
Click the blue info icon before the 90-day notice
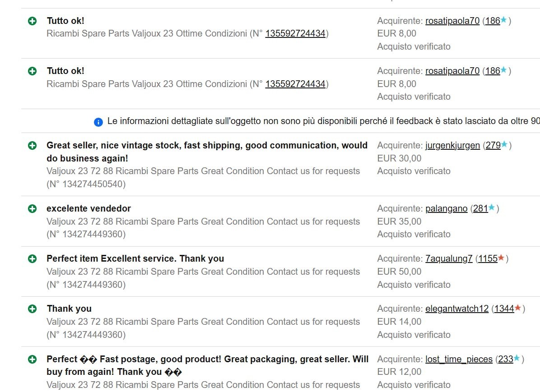(98, 122)
